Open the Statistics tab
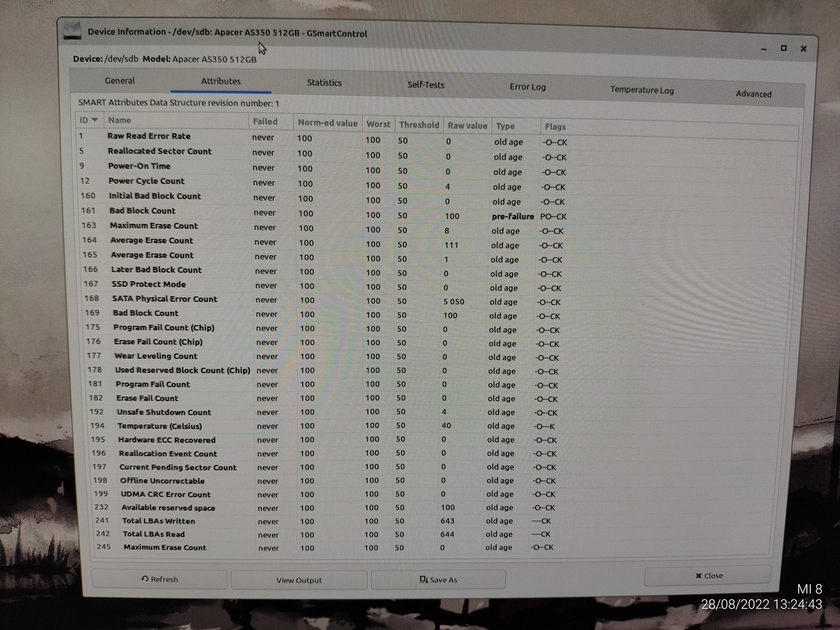The width and height of the screenshot is (840, 630). pos(324,83)
